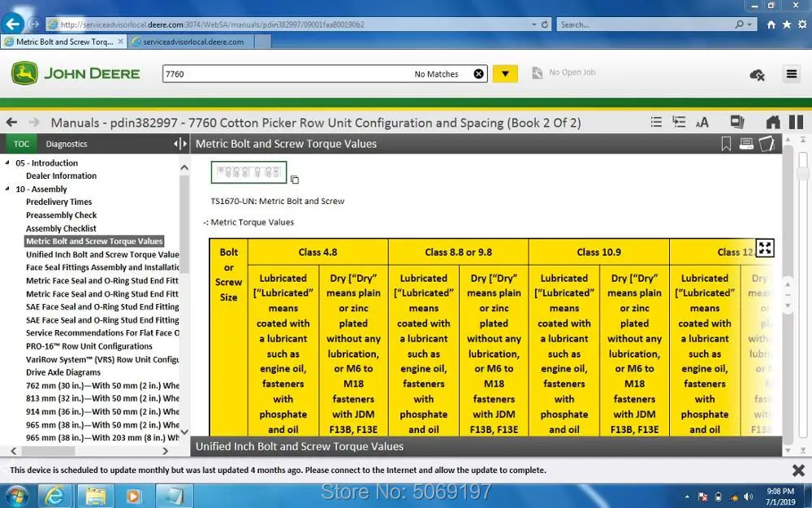The width and height of the screenshot is (812, 508).
Task: Bookmark this page with the bookmark icon
Action: [x=726, y=144]
